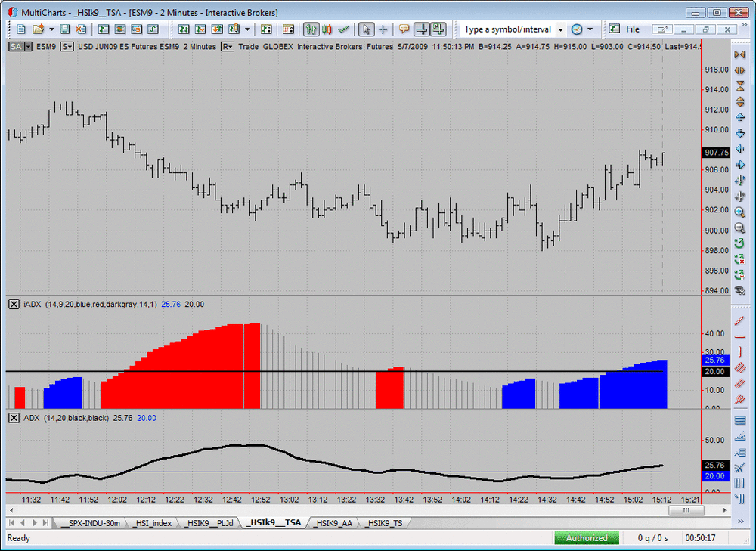Click the zoom in magnifier icon
Viewport: 756px width, 551px height.
[x=739, y=212]
